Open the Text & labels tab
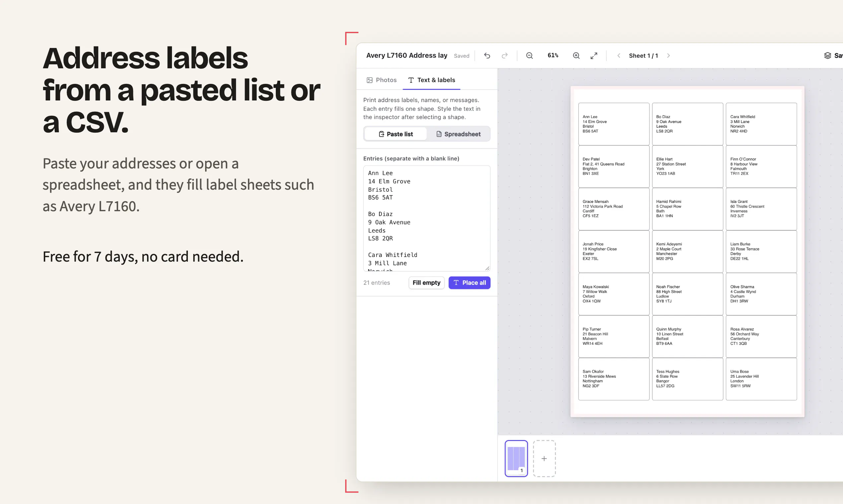The height and width of the screenshot is (504, 843). click(431, 80)
